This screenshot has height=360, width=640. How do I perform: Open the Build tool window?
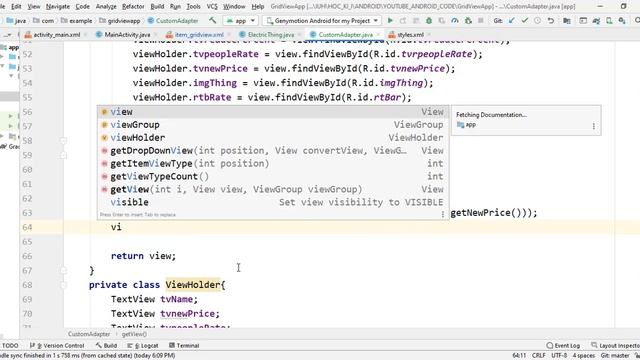107,345
